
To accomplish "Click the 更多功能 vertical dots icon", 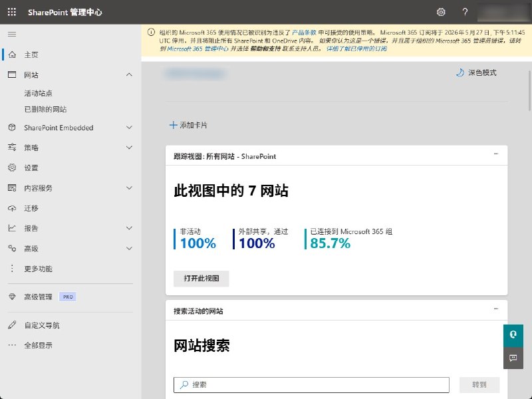I will 12,269.
